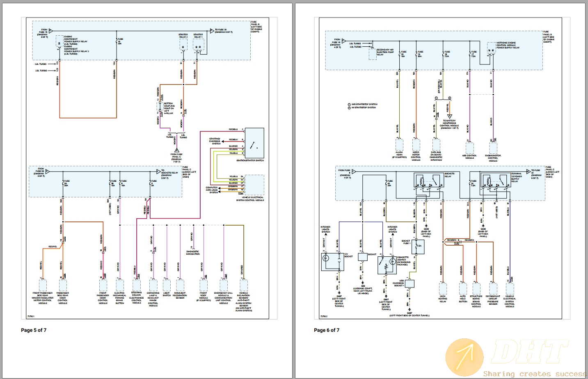Click the "LIGHT SWITCH" component label

click(167, 294)
